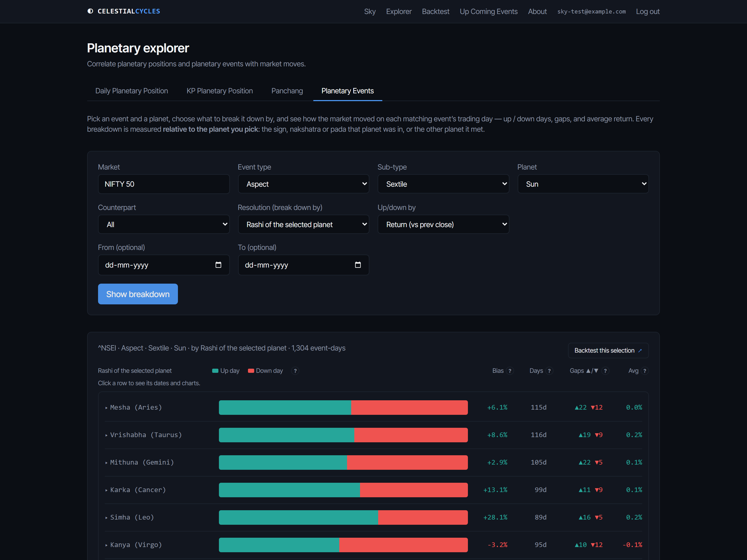The width and height of the screenshot is (747, 560).
Task: Open the To date calendar picker icon
Action: (x=358, y=265)
